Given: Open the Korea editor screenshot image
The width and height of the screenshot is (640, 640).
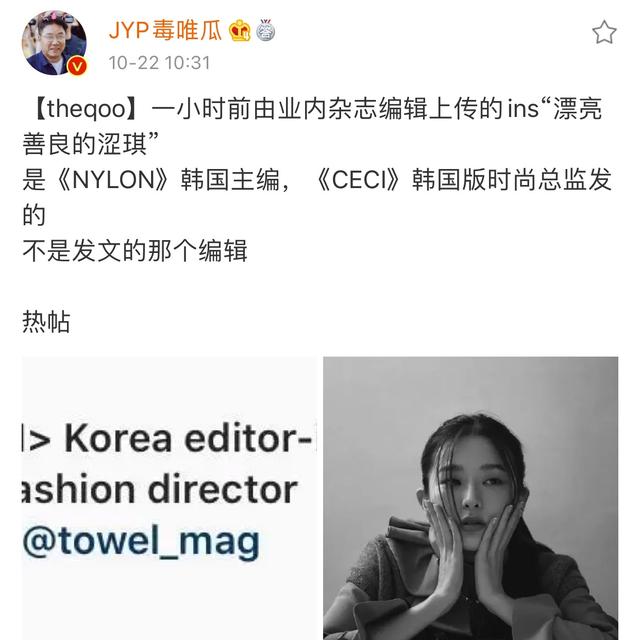Looking at the screenshot, I should point(169,498).
